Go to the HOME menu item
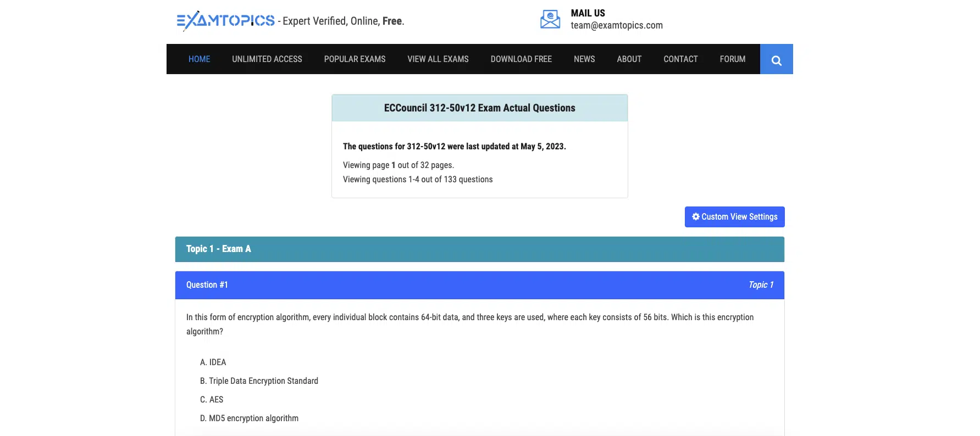The image size is (980, 436). pos(199,59)
